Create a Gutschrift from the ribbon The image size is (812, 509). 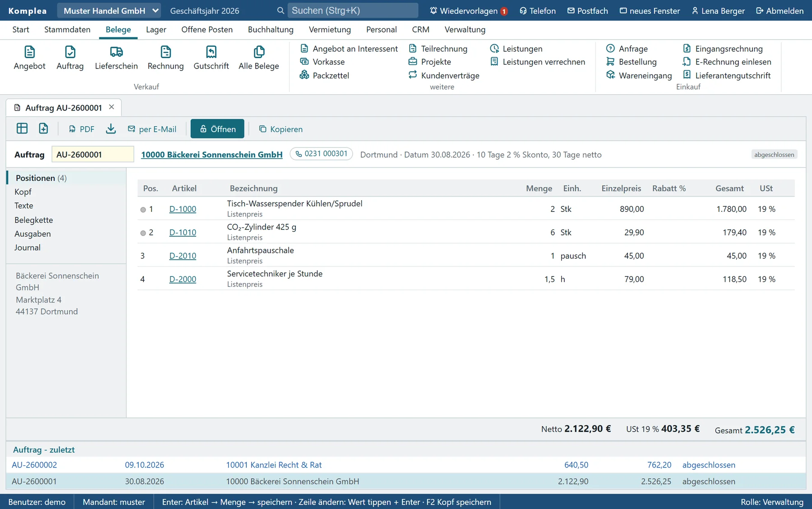[211, 58]
